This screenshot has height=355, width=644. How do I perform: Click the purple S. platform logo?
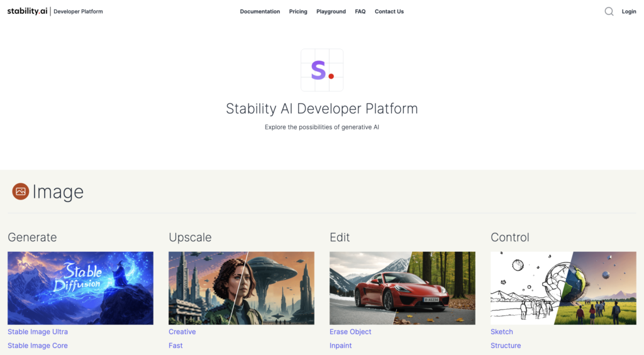tap(322, 70)
